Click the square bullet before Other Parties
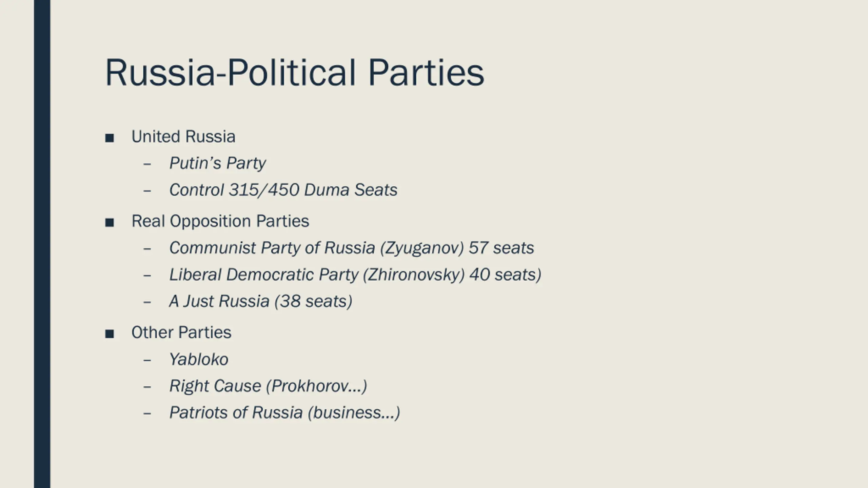Viewport: 868px width, 488px height. tap(110, 334)
